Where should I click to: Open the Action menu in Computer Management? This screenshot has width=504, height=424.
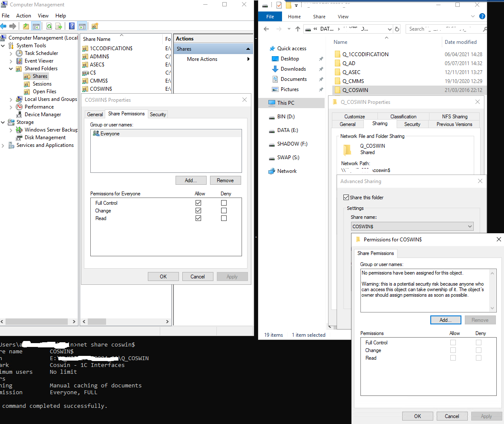tap(23, 16)
